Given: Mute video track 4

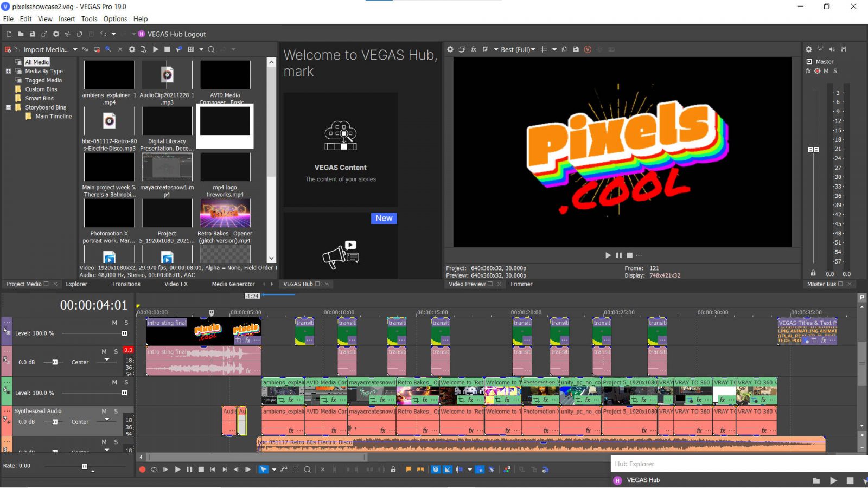Looking at the screenshot, I should coord(114,323).
